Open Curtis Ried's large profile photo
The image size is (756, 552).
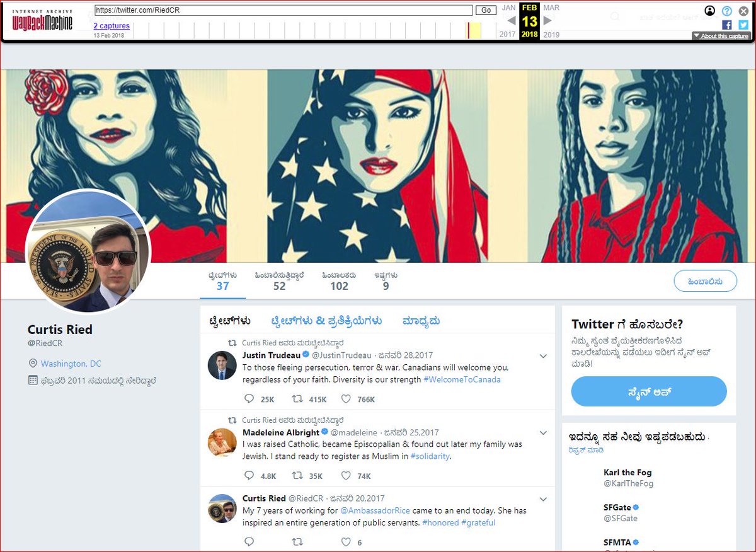coord(88,251)
